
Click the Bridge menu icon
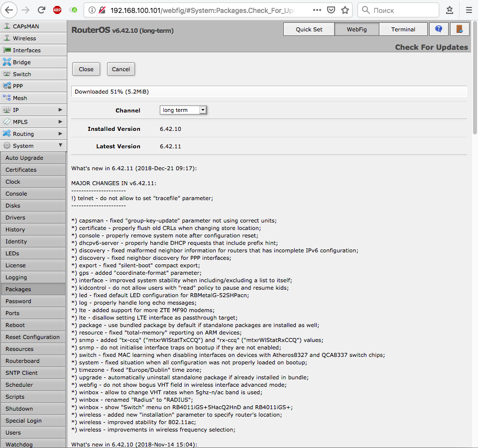[x=6, y=62]
